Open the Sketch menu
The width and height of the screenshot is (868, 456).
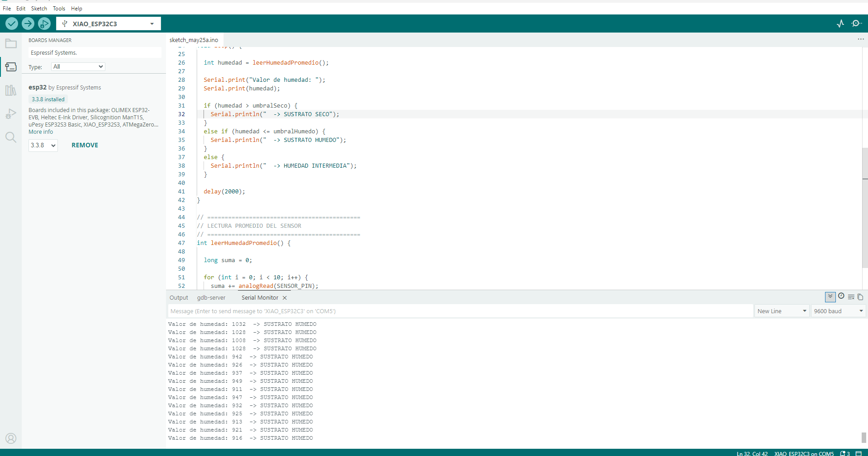(39, 9)
